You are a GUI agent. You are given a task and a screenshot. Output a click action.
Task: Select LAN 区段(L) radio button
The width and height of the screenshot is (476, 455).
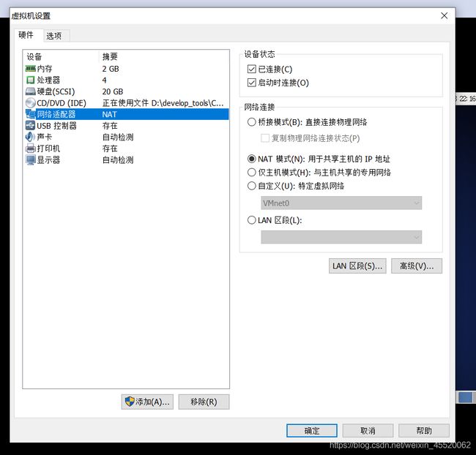252,220
